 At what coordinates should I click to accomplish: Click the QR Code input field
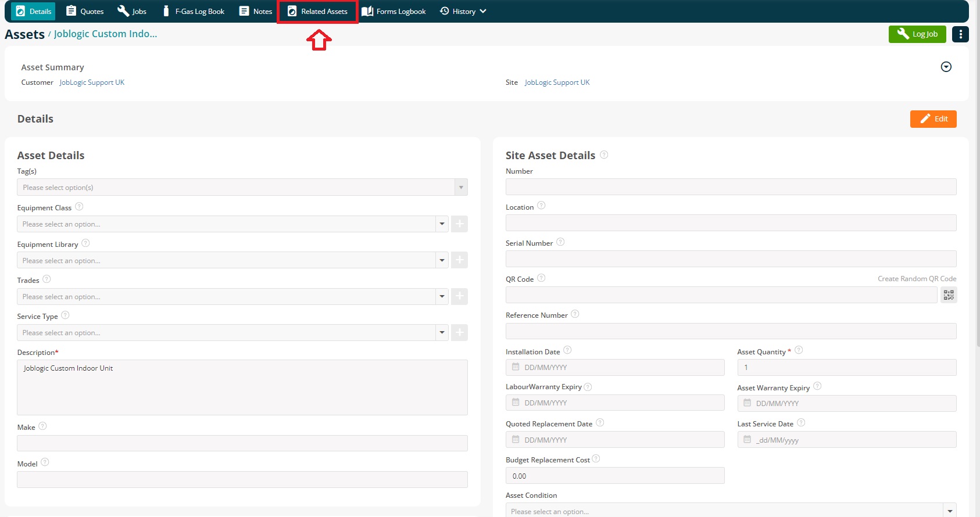click(x=721, y=295)
